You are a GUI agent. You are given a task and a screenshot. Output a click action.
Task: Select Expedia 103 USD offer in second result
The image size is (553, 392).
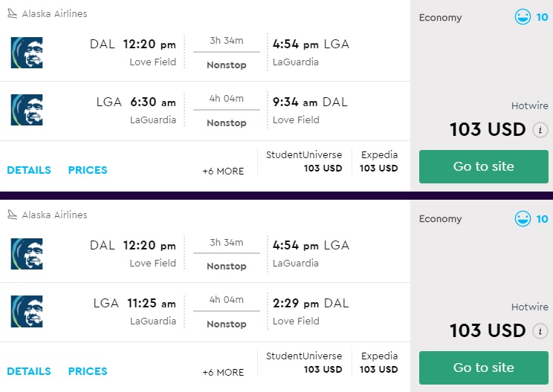click(379, 363)
